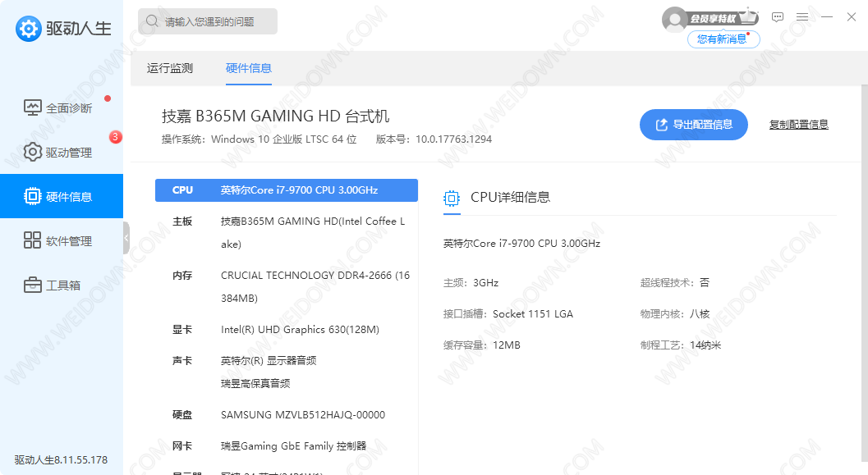Viewport: 868px width, 475px height.
Task: Open the 您有新消息 notification bubble
Action: 723,39
